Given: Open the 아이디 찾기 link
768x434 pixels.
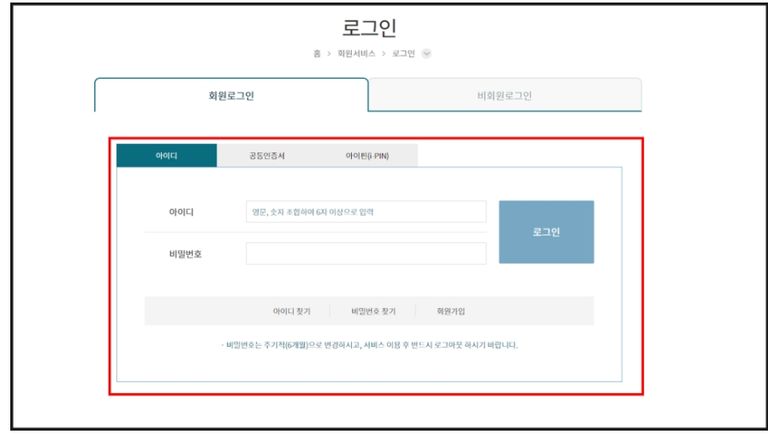Looking at the screenshot, I should pos(292,311).
